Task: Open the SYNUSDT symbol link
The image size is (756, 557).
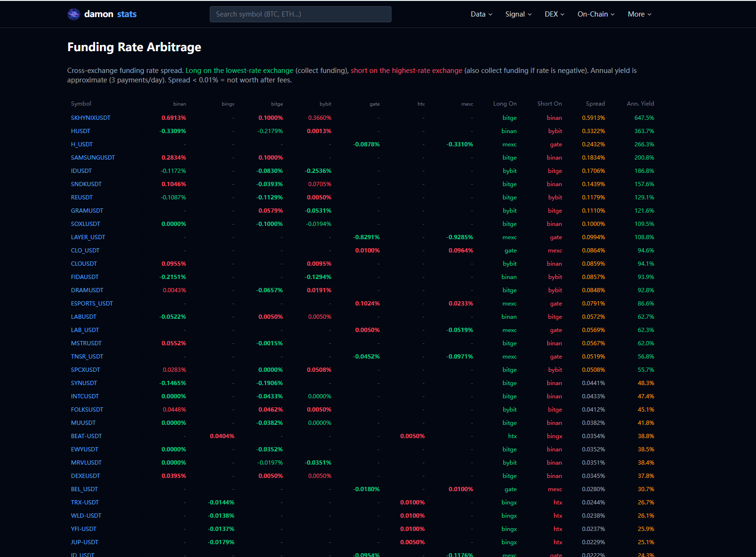Action: [x=84, y=383]
